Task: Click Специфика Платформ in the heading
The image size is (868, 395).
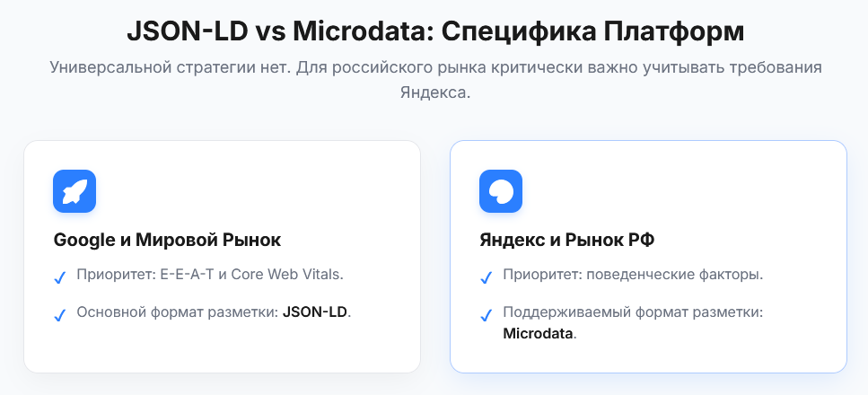Action: [592, 32]
